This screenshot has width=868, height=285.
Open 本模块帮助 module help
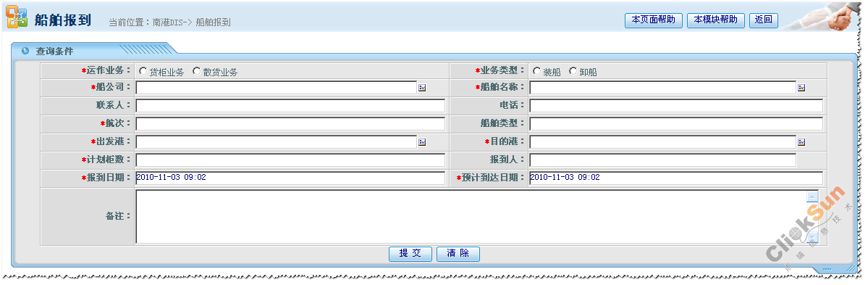pyautogui.click(x=716, y=20)
